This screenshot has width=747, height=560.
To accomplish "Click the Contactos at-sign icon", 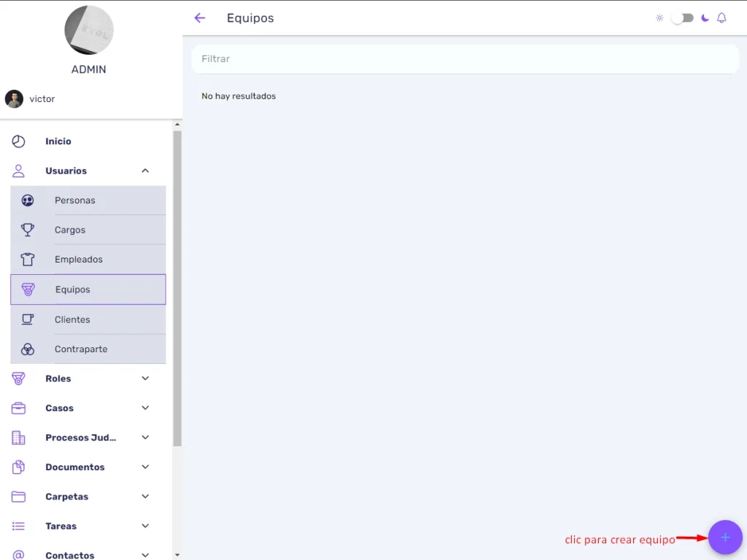I will (18, 555).
